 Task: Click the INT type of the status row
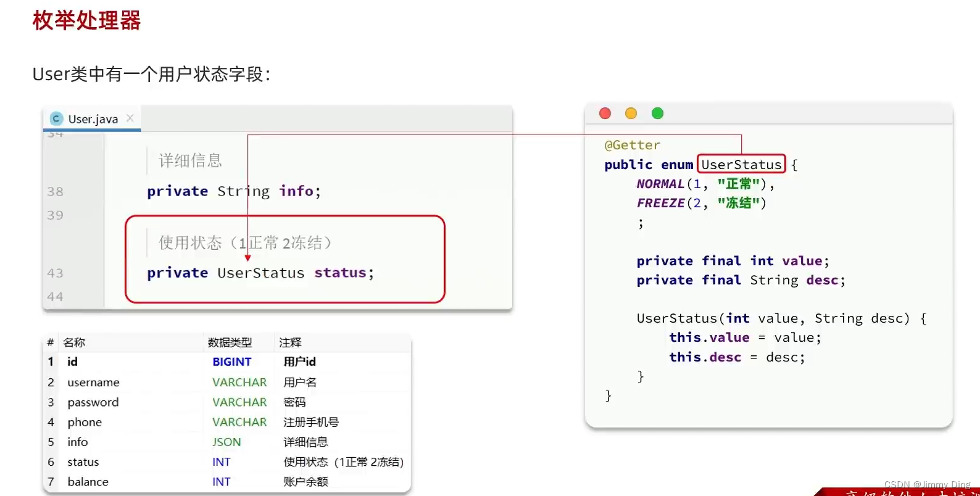(x=222, y=462)
